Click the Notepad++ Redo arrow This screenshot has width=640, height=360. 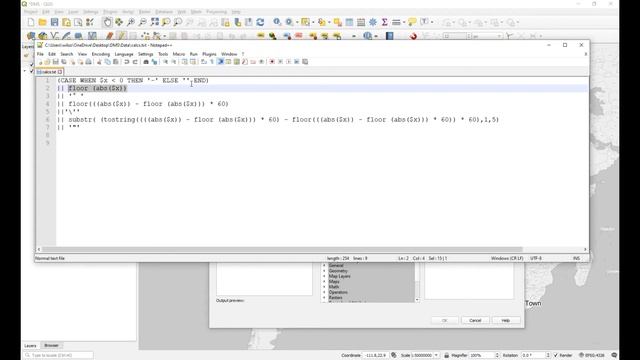pyautogui.click(x=135, y=62)
